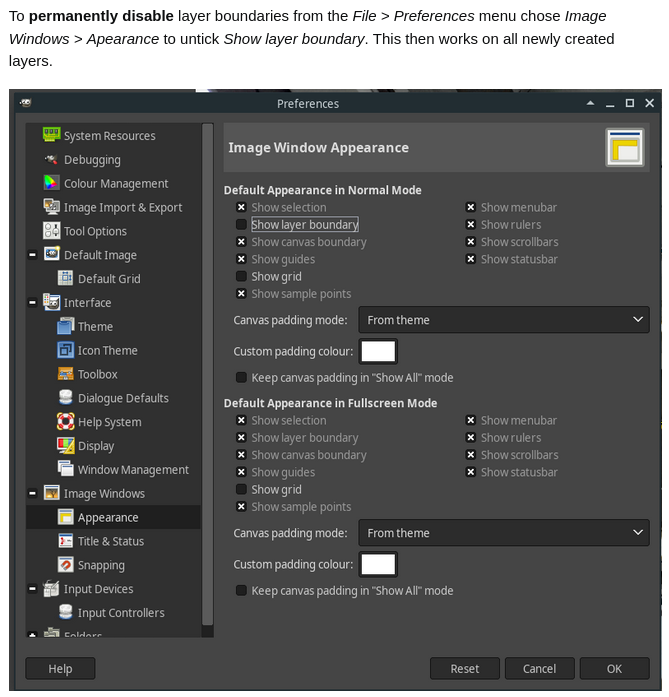This screenshot has height=697, width=669.
Task: Click the Image Window Appearance header icon
Action: (x=625, y=148)
